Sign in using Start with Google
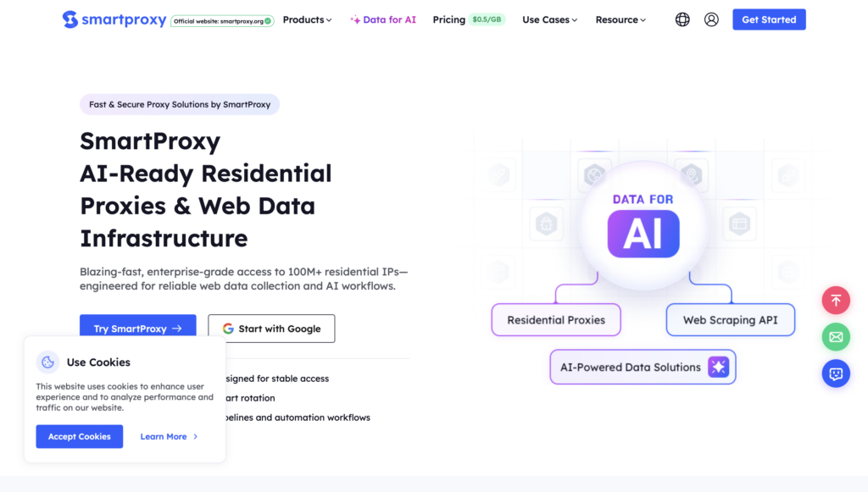The image size is (868, 492). (x=271, y=329)
